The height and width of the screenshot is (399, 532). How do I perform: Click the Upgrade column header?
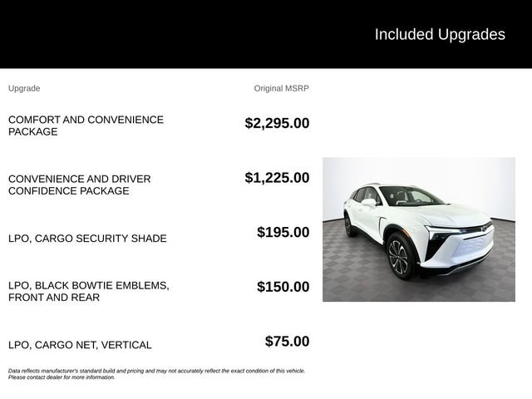click(x=24, y=88)
